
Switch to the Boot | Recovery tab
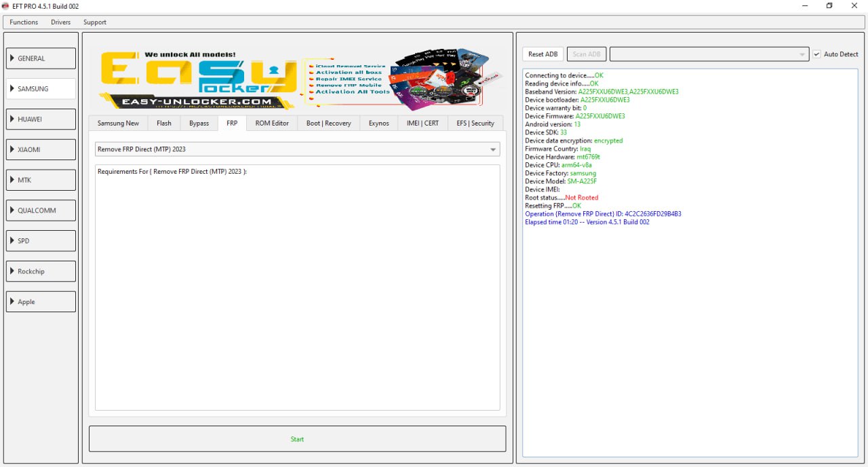point(328,124)
